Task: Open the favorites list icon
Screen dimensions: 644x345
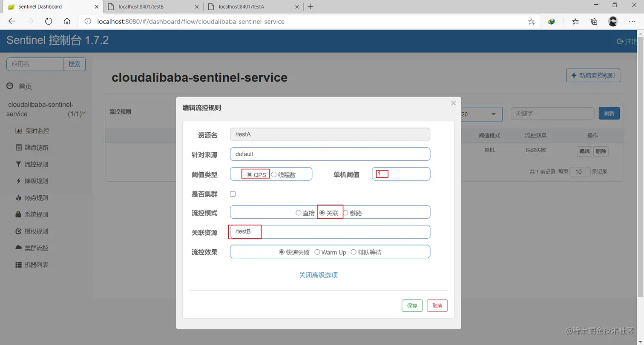Action: pyautogui.click(x=575, y=21)
